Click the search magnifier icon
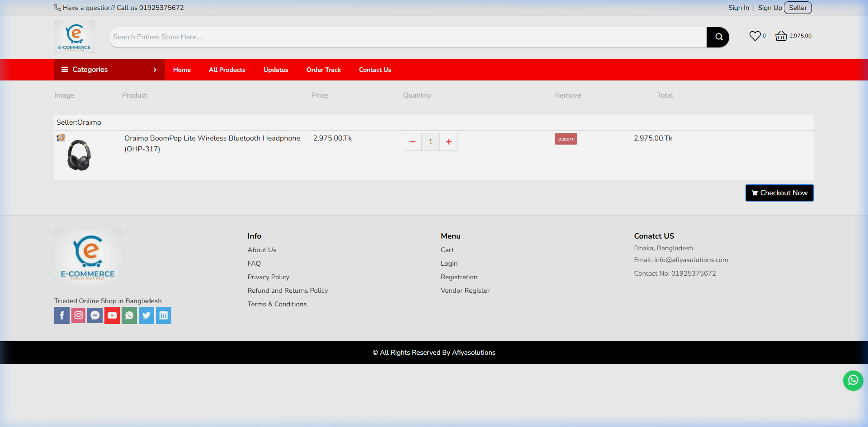 point(718,37)
